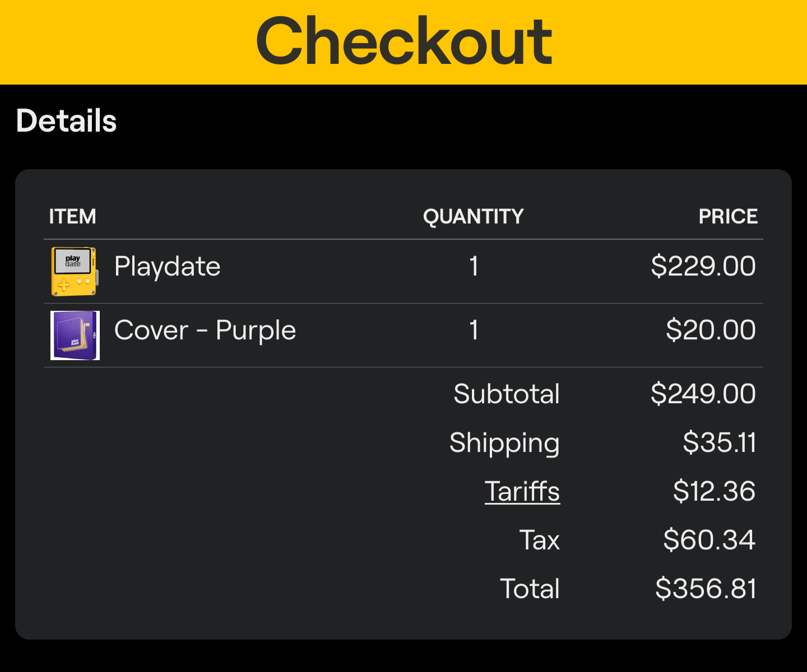The image size is (807, 672).
Task: Click the Shipping label
Action: coord(504,444)
